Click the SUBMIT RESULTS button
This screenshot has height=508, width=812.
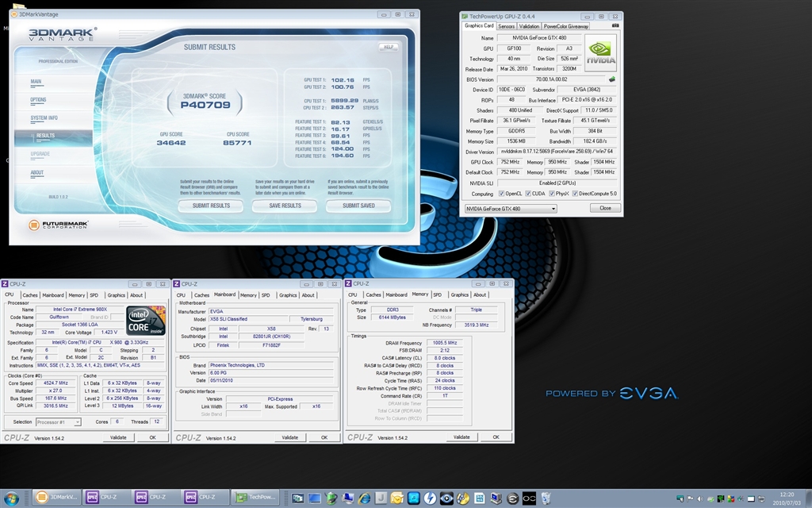pyautogui.click(x=211, y=206)
